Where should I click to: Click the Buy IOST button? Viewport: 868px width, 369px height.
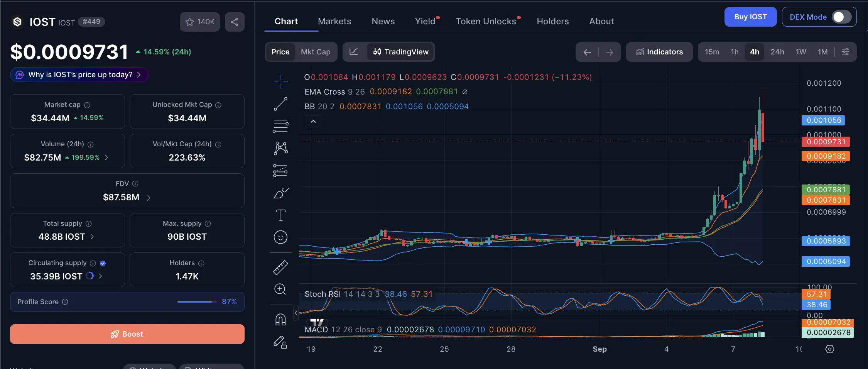point(750,17)
